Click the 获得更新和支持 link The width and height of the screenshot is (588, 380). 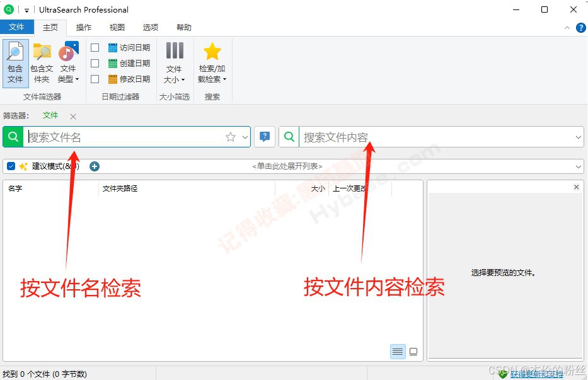(536, 374)
